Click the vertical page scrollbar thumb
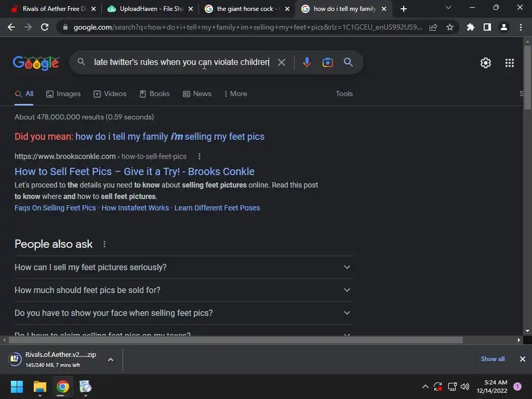The image size is (532, 399). [x=528, y=77]
